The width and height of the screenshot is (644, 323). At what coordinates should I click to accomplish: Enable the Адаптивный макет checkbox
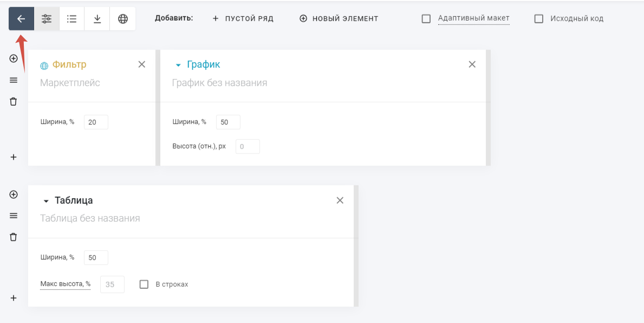pyautogui.click(x=426, y=19)
